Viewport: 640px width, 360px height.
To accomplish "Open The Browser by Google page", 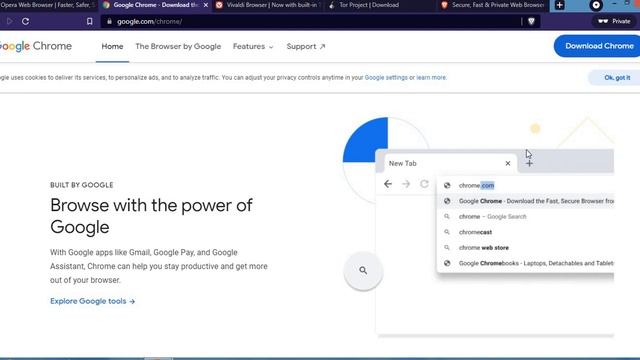I will (x=178, y=47).
